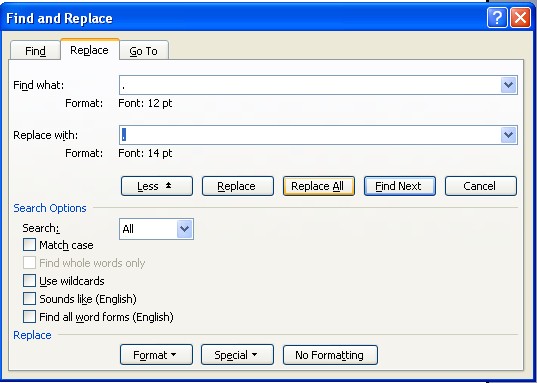Tick the Sounds like (English) checkbox
Viewport: 537px width, 383px height.
29,299
